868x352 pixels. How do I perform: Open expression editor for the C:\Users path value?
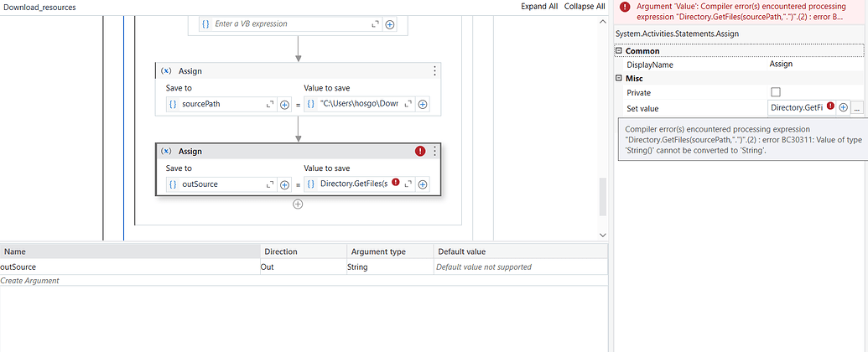click(x=408, y=104)
